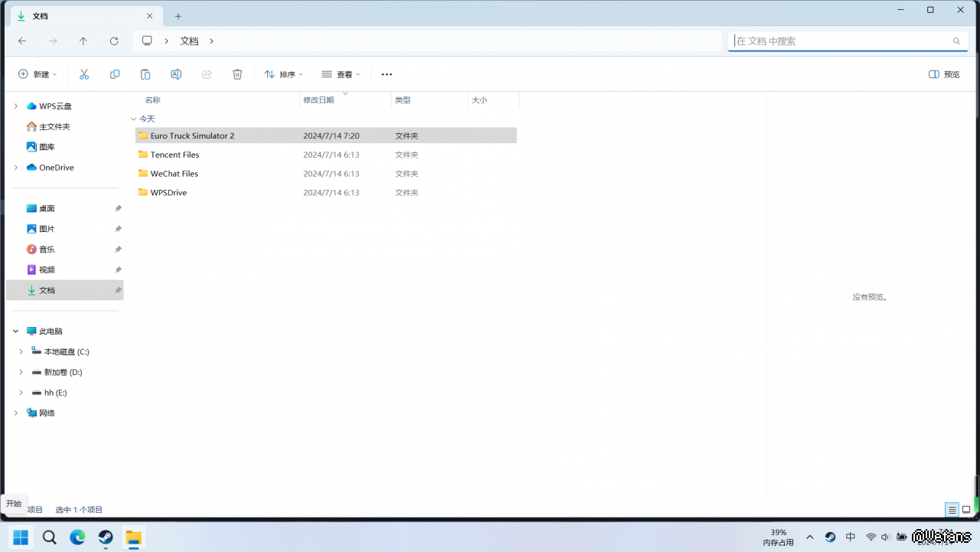Open the WeChat Files folder

pyautogui.click(x=174, y=174)
